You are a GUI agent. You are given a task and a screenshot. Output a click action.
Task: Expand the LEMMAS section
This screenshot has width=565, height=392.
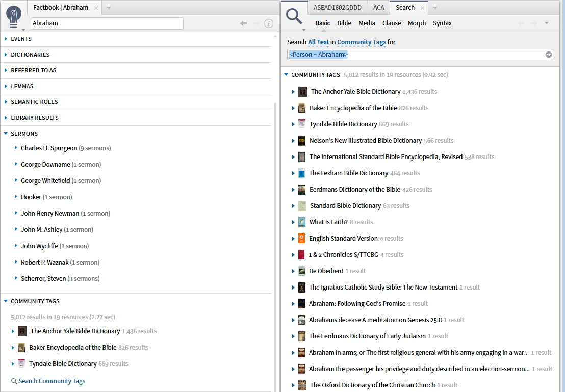click(x=6, y=87)
